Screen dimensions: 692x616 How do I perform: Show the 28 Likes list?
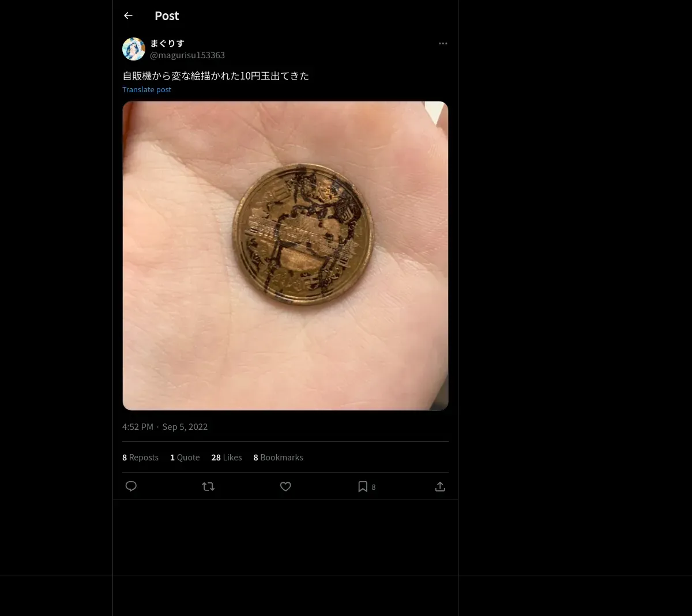(x=227, y=457)
